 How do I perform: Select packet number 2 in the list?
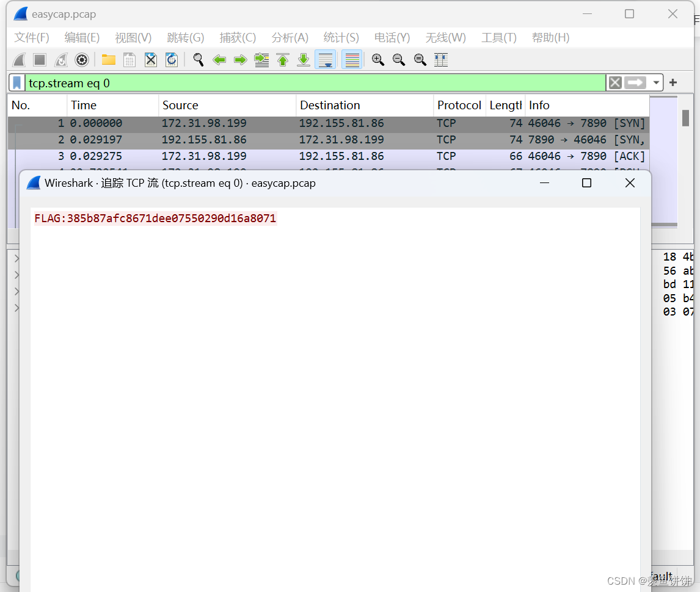click(183, 139)
